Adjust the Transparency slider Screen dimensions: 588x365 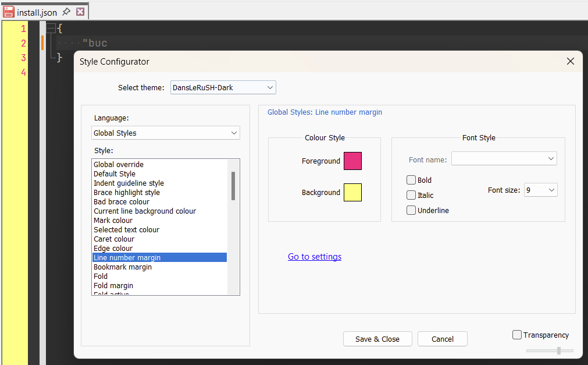click(x=559, y=350)
